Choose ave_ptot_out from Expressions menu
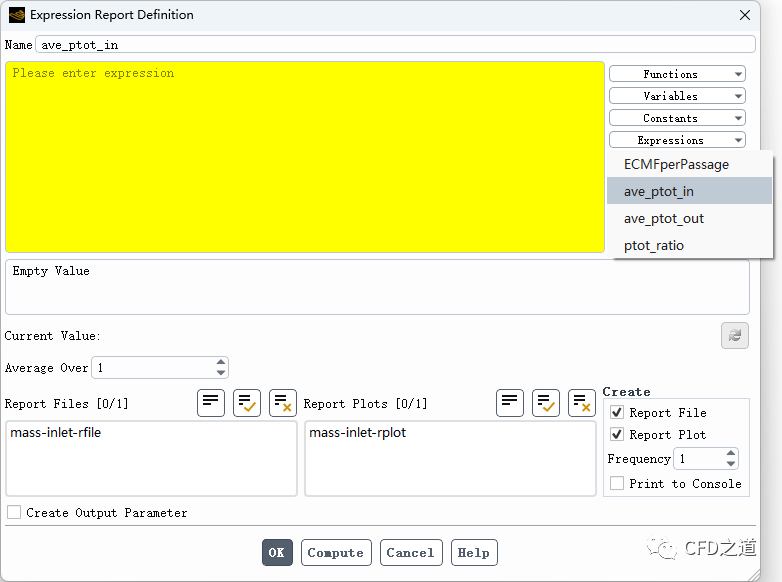 (690, 218)
